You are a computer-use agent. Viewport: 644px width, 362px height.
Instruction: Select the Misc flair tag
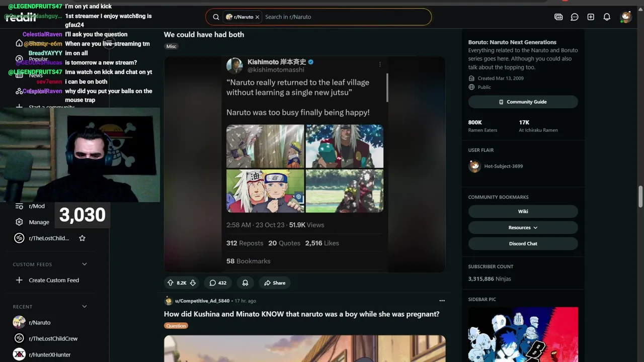(172, 46)
